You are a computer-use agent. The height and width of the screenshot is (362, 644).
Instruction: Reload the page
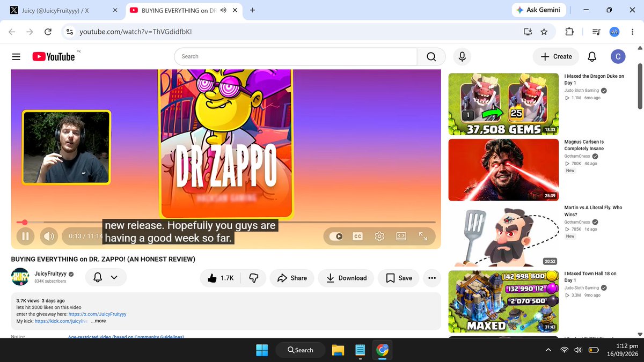(48, 32)
